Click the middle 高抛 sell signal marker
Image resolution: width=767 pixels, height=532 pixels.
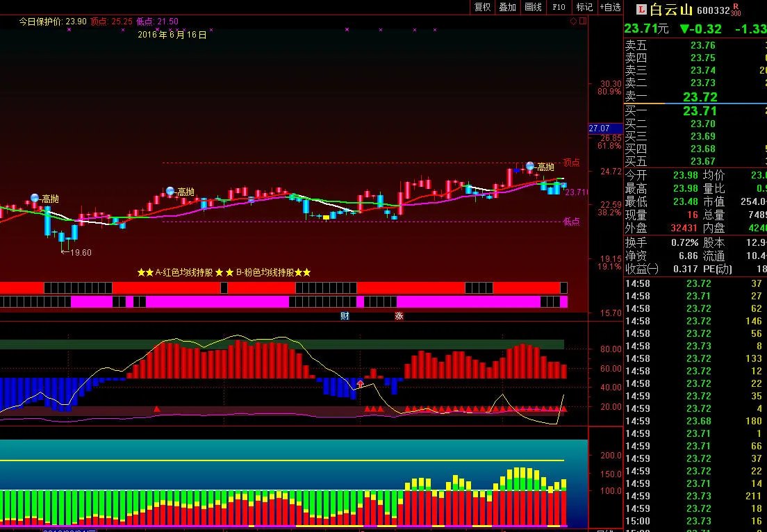[170, 191]
